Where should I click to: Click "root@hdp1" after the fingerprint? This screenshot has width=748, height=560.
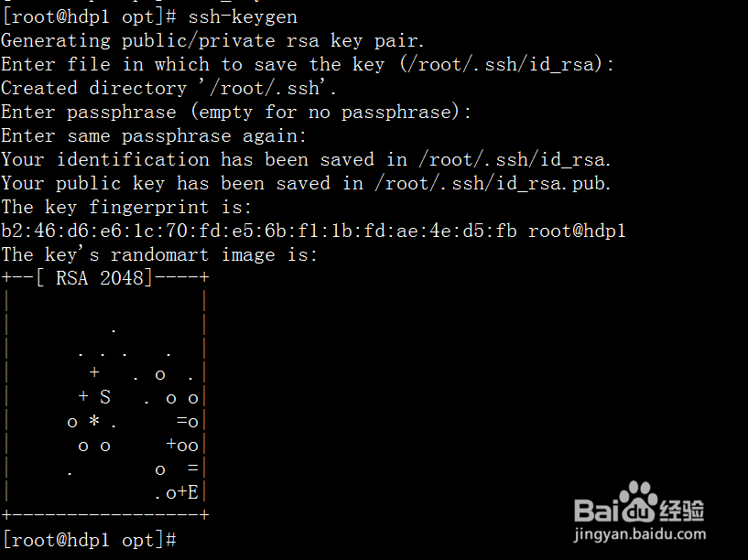point(578,232)
